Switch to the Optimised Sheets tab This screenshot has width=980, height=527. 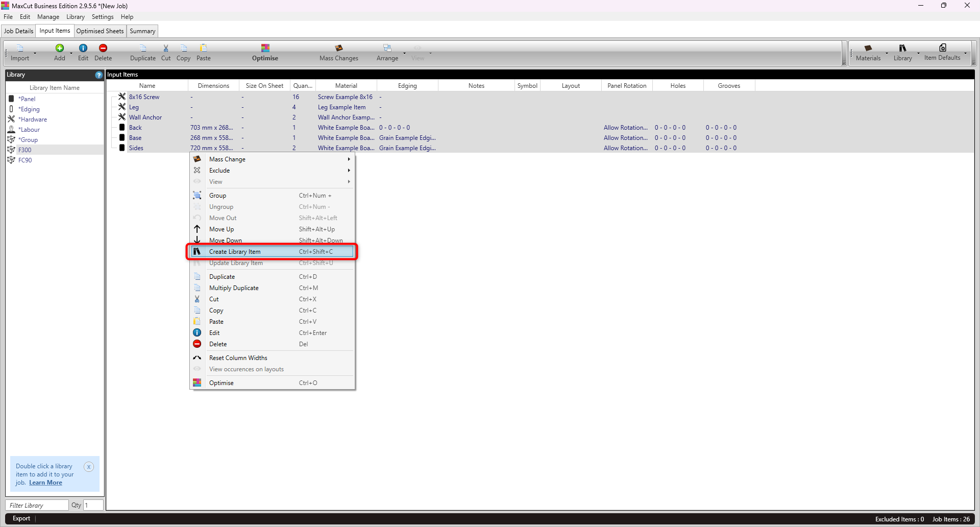[100, 31]
